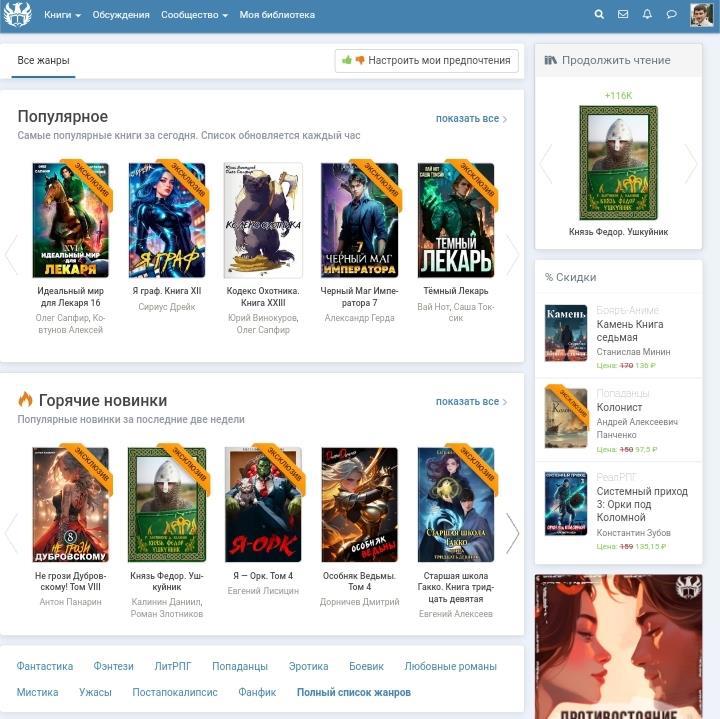Click the site logo in the header
The image size is (720, 719).
(18, 15)
